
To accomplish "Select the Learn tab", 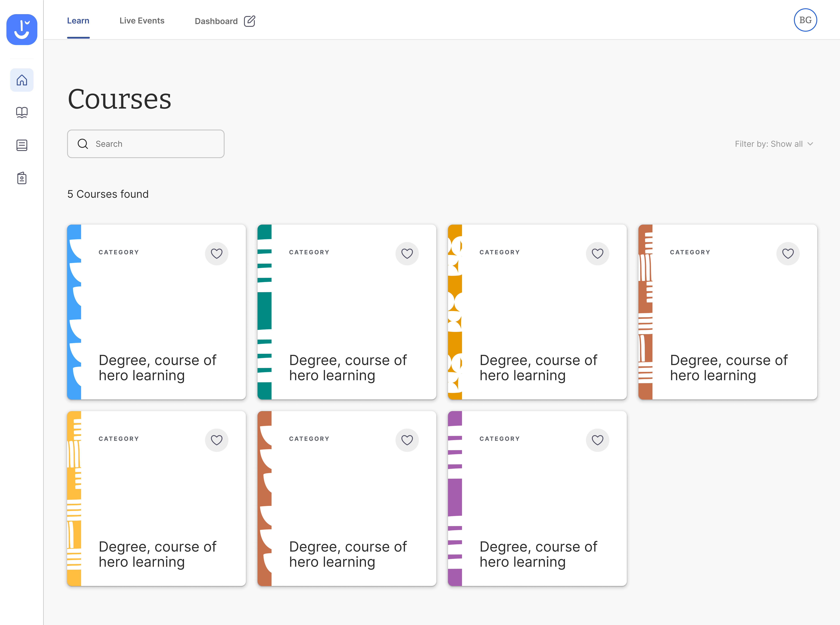I will pyautogui.click(x=78, y=21).
